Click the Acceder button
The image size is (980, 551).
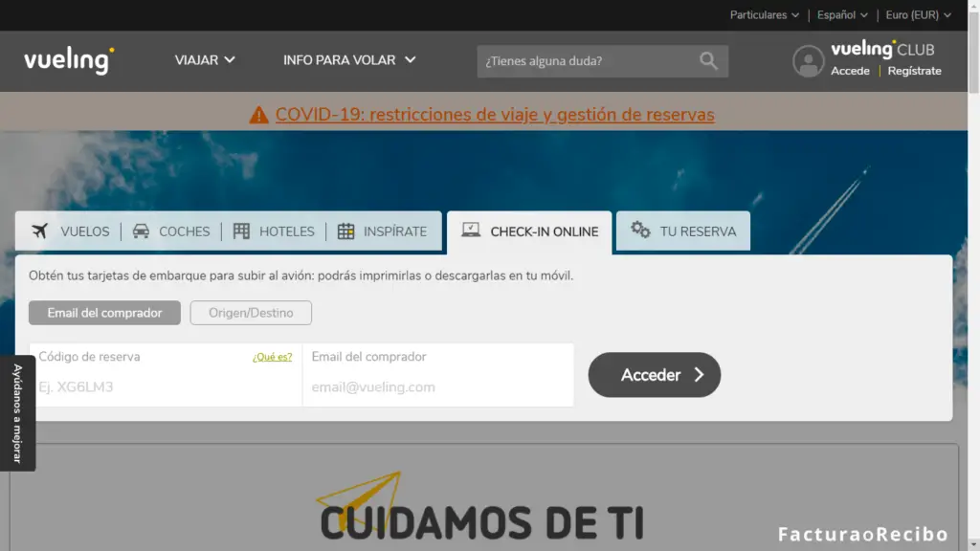pyautogui.click(x=655, y=375)
